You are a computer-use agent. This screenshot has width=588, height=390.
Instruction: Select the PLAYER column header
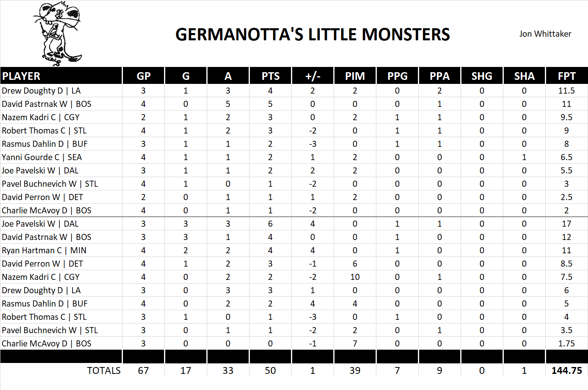(21, 76)
